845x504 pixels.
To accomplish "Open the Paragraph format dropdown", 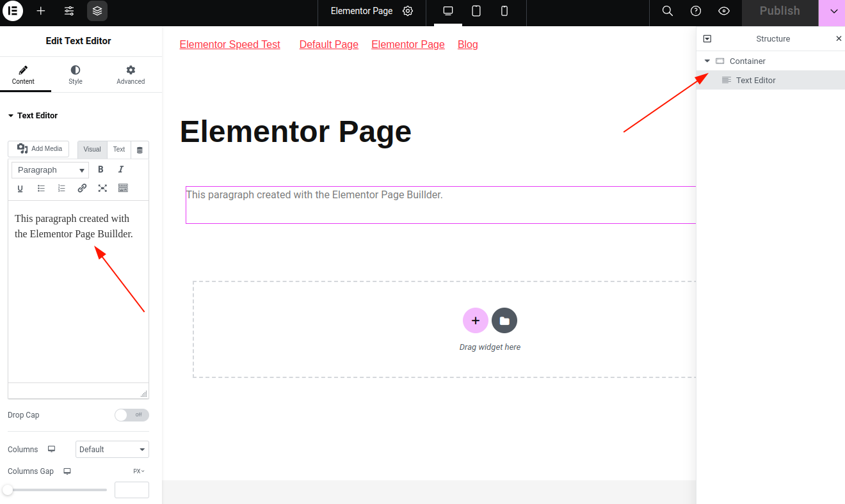I will (x=51, y=170).
